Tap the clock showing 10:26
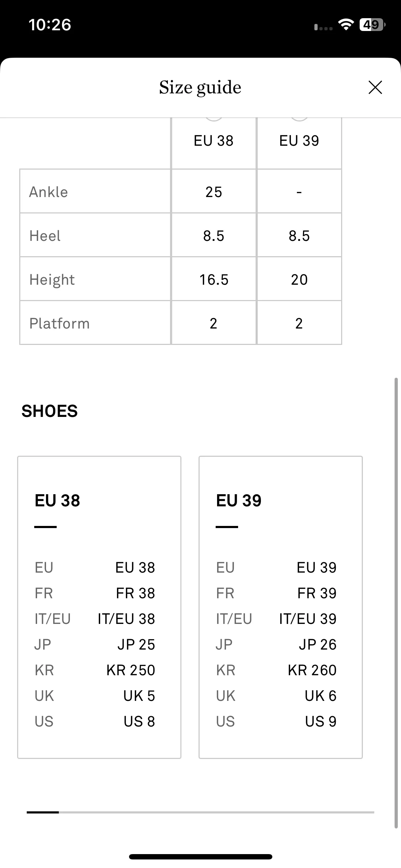Image resolution: width=401 pixels, height=868 pixels. pyautogui.click(x=50, y=25)
